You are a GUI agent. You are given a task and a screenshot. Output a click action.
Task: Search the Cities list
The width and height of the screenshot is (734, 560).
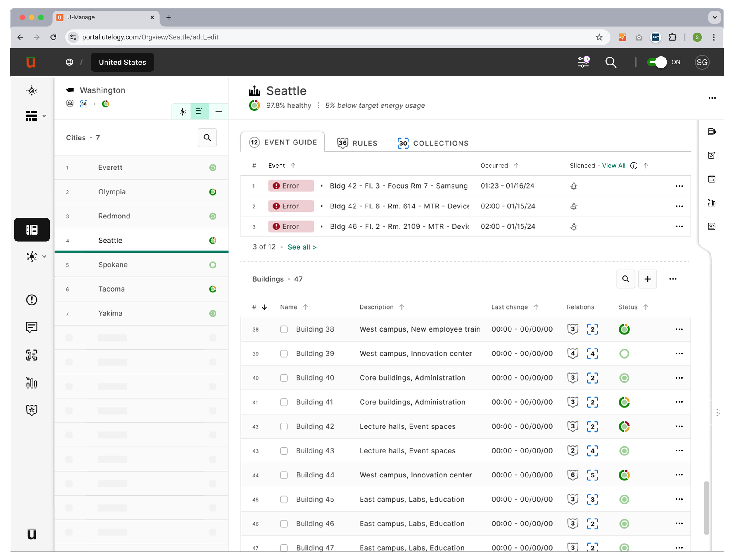coord(207,138)
